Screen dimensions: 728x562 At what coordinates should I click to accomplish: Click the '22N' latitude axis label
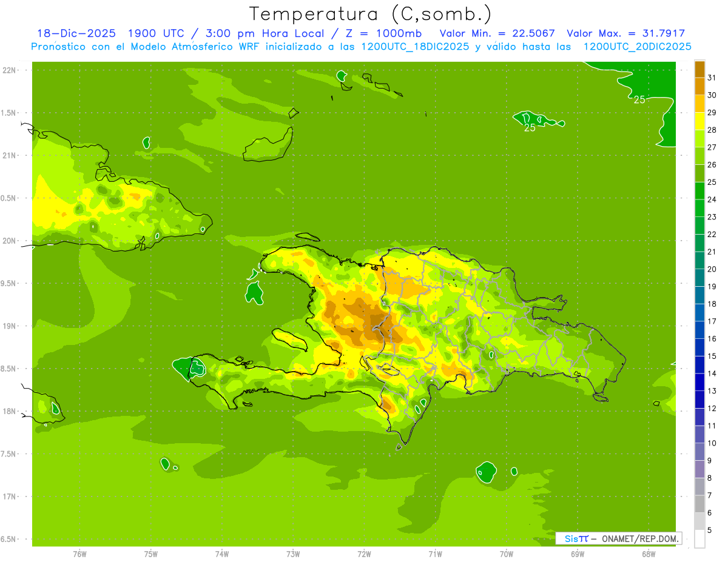tap(10, 70)
